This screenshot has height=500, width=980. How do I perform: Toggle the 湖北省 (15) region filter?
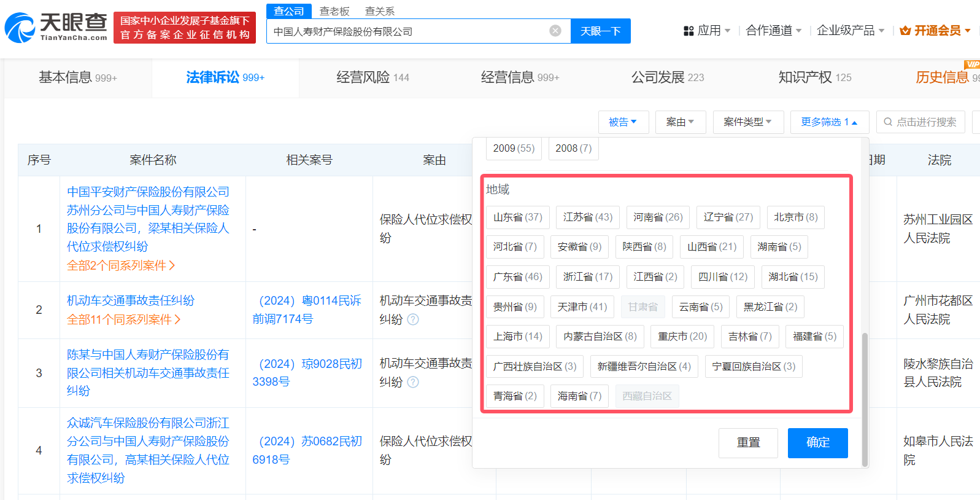793,276
